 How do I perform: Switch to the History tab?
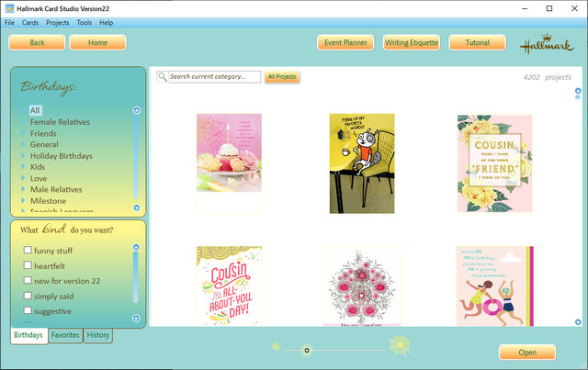98,335
